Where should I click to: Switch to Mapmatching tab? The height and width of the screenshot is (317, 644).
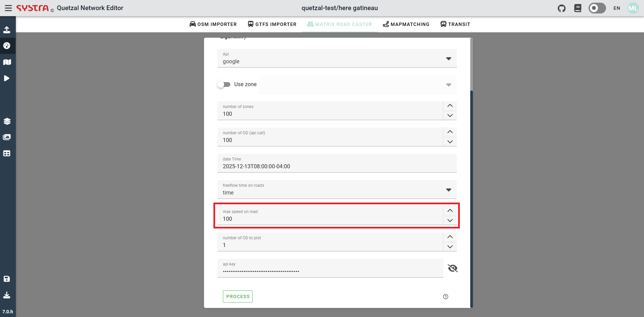[406, 24]
